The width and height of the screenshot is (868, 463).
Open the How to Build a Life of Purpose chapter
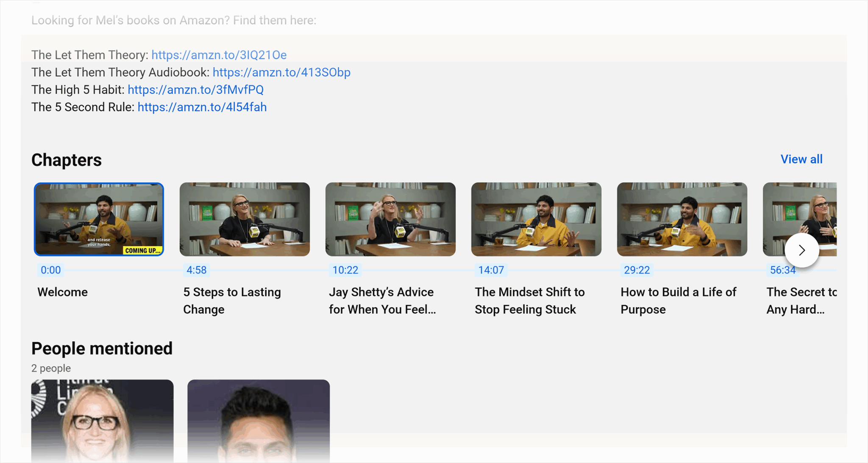click(682, 219)
